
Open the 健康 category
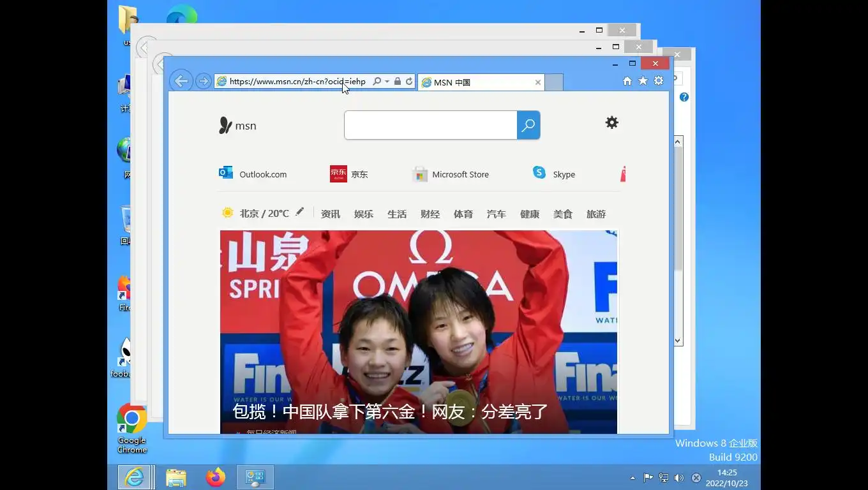point(530,214)
